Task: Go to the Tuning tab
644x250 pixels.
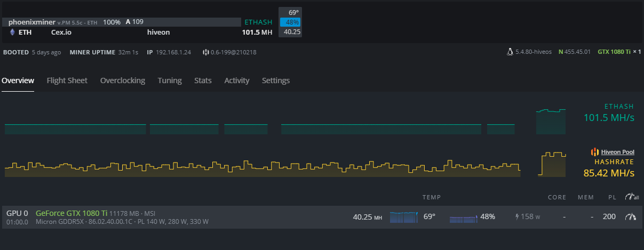Action: pyautogui.click(x=170, y=80)
